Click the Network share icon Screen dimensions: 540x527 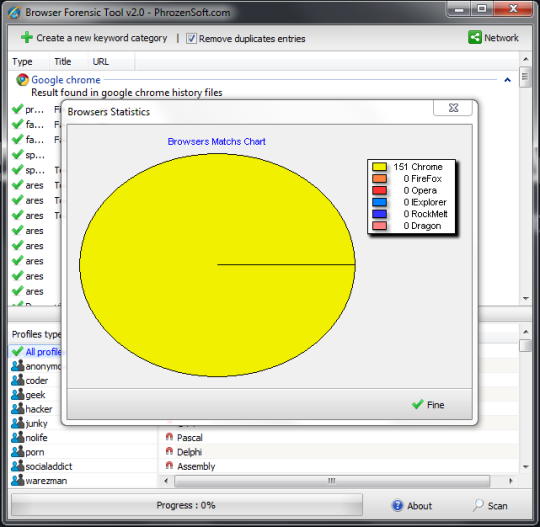pyautogui.click(x=475, y=37)
